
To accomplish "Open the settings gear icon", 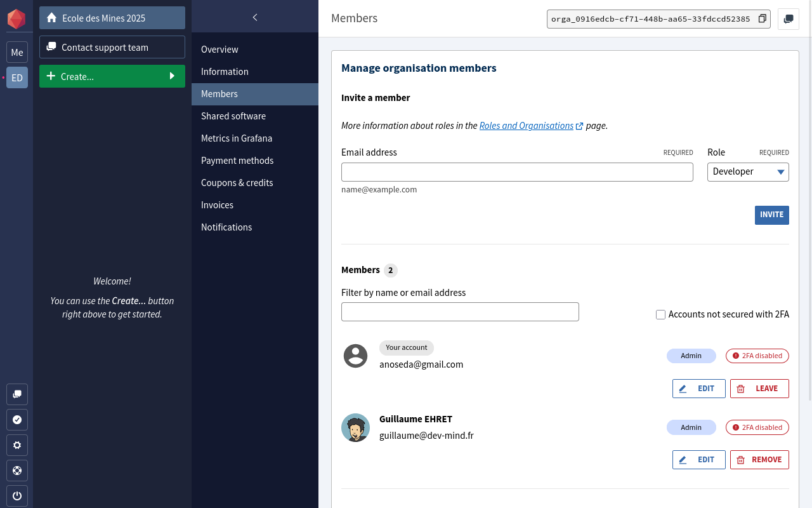I will 17,445.
